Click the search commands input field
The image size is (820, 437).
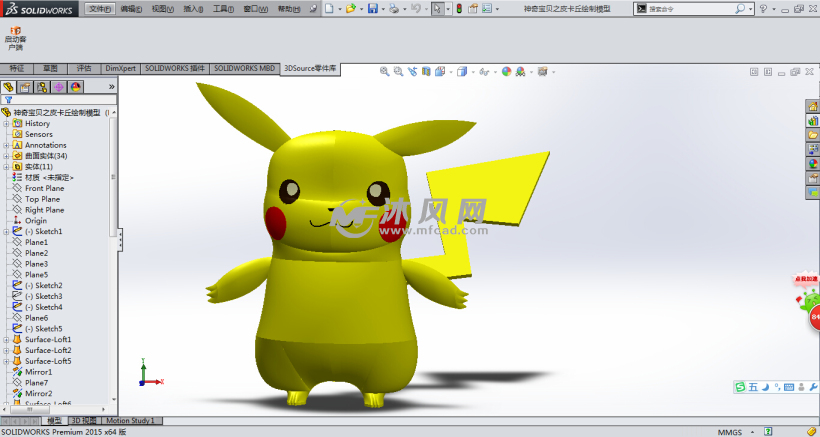[690, 9]
